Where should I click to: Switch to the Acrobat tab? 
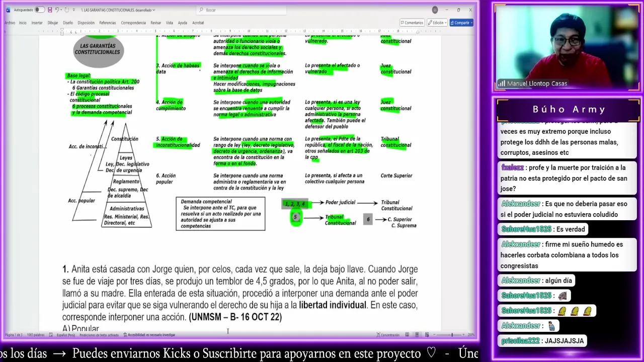pyautogui.click(x=198, y=23)
